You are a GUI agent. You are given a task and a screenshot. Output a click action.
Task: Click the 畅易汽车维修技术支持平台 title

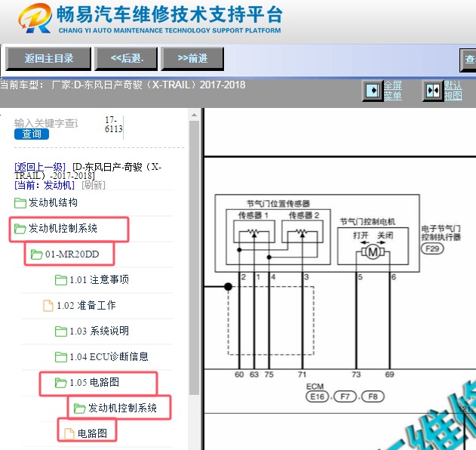(170, 14)
